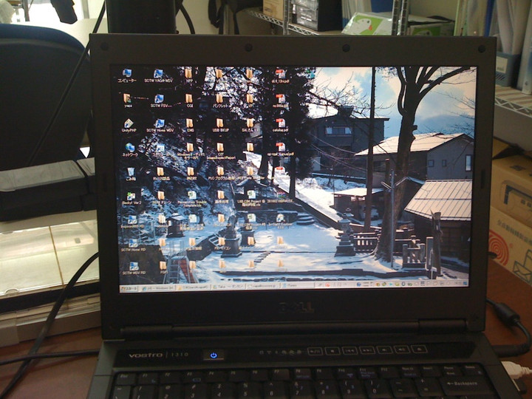Open the SCTW Home RD shortcut
Image resolution: width=532 pixels, height=399 pixels.
[133, 245]
